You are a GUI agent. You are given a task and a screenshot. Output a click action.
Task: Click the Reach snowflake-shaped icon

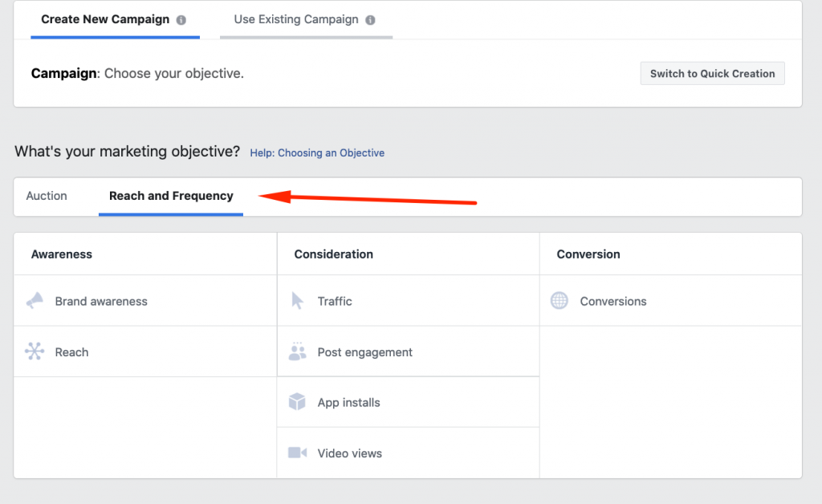(35, 351)
